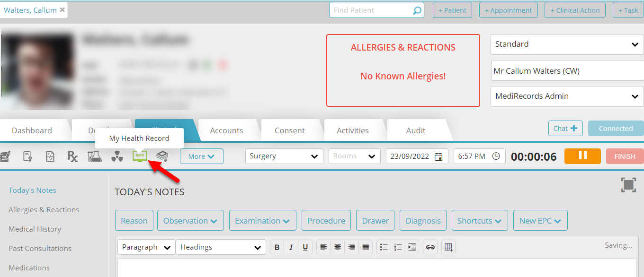644x277 pixels.
Task: Expand notes to fullscreen
Action: (x=628, y=185)
